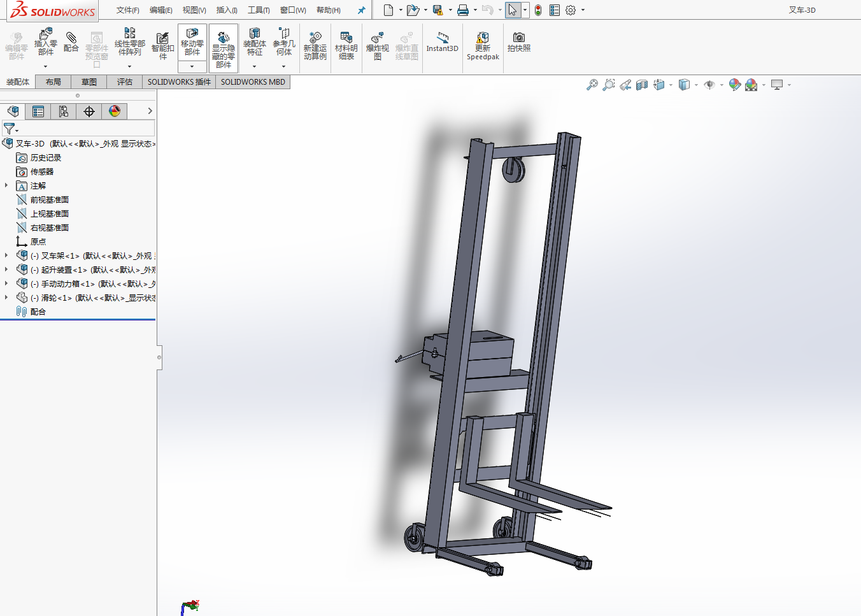The height and width of the screenshot is (616, 861).
Task: Click Zoom to Fit icon
Action: point(592,85)
